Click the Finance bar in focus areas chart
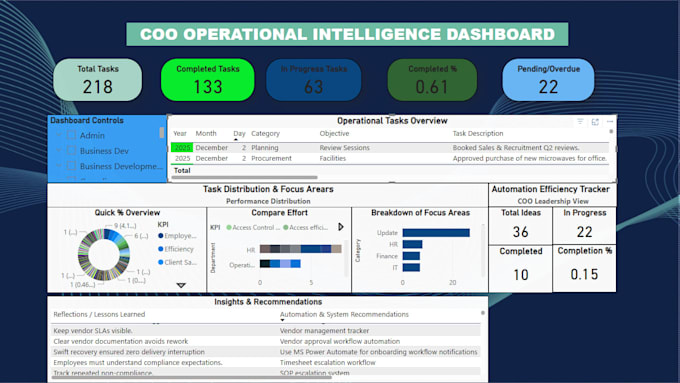Screen dimensions: 680x383 [x=411, y=256]
